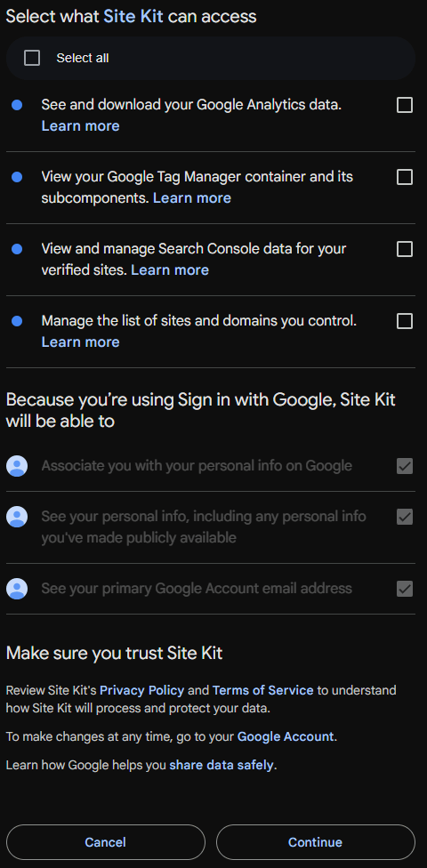The width and height of the screenshot is (427, 868).
Task: Click the avatar icon beside Associate you with personal info
Action: click(17, 465)
